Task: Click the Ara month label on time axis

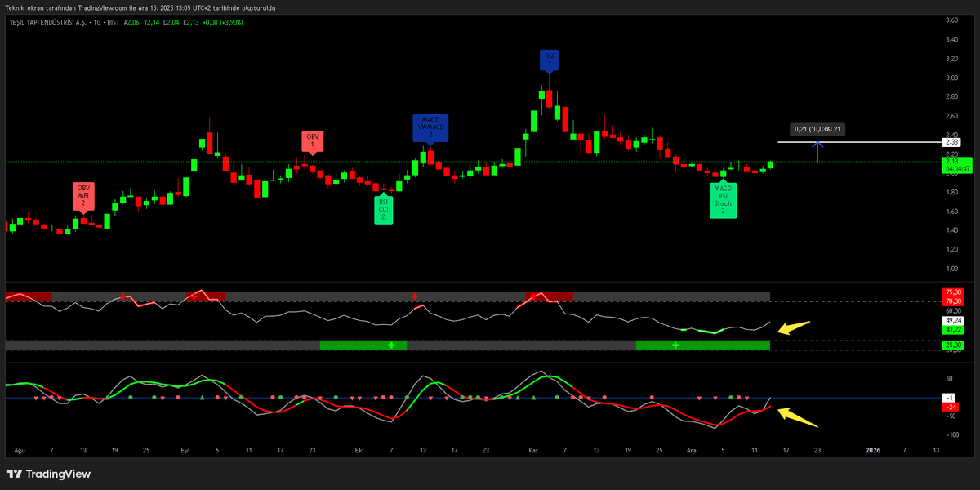Action: (x=691, y=450)
